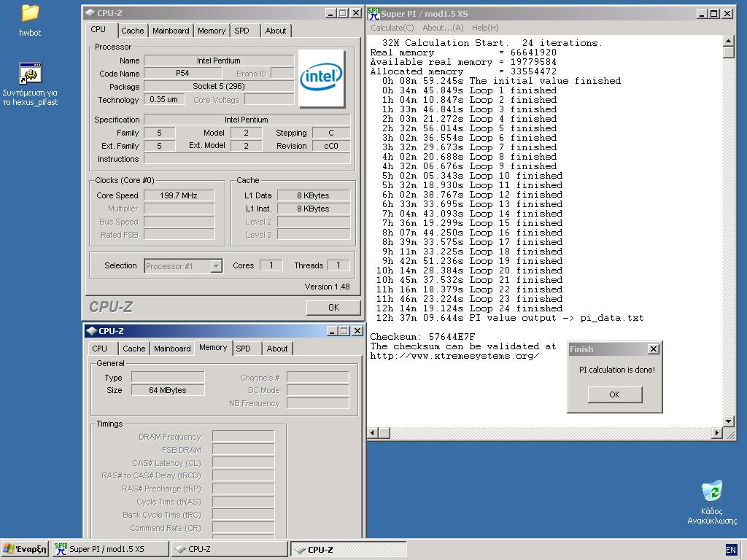Click the L1 Data field 8 KBytes
Viewport: 747px width, 560px height.
pos(314,195)
